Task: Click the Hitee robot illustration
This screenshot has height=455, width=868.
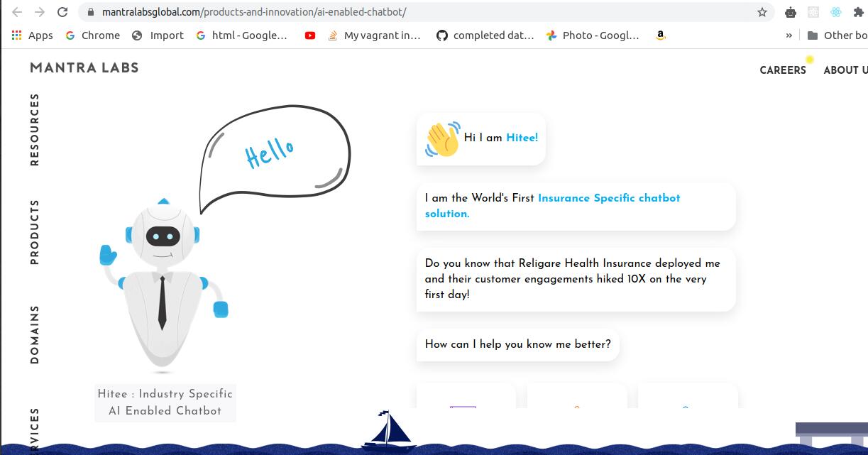Action: (x=164, y=286)
